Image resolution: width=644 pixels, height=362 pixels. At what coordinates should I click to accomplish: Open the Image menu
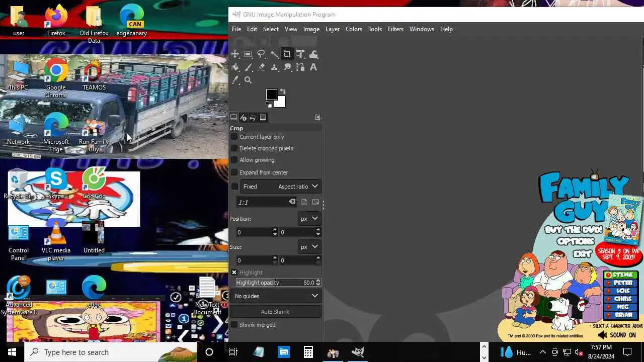click(x=311, y=29)
